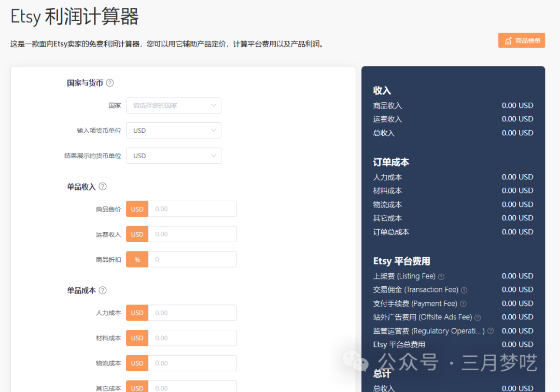Focus the 商品折扣 percent input
This screenshot has height=392, width=560.
pyautogui.click(x=192, y=259)
